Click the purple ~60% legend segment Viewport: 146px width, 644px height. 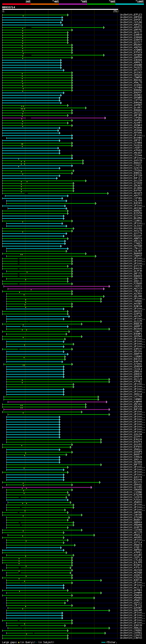[73, 4]
